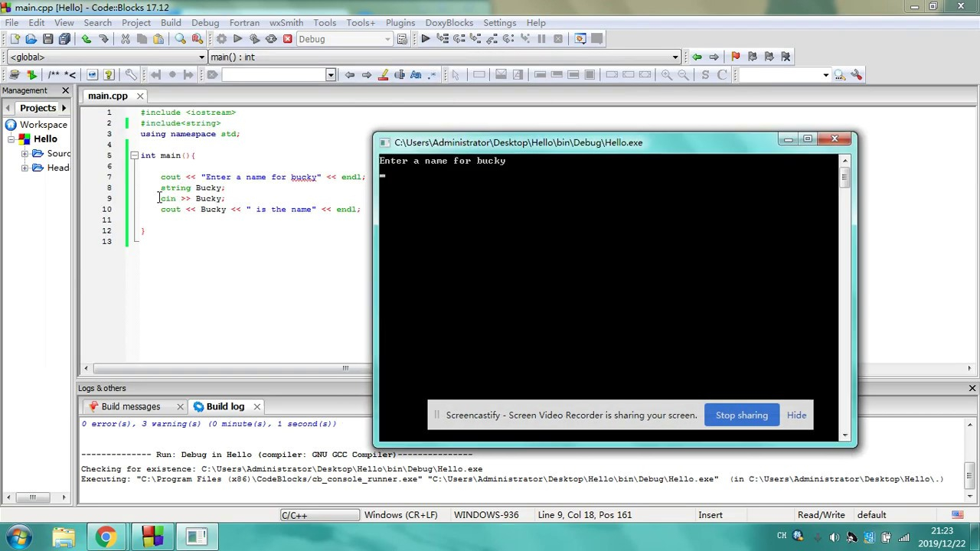Viewport: 980px width, 551px height.
Task: Expand the Headers folder in project tree
Action: click(24, 168)
